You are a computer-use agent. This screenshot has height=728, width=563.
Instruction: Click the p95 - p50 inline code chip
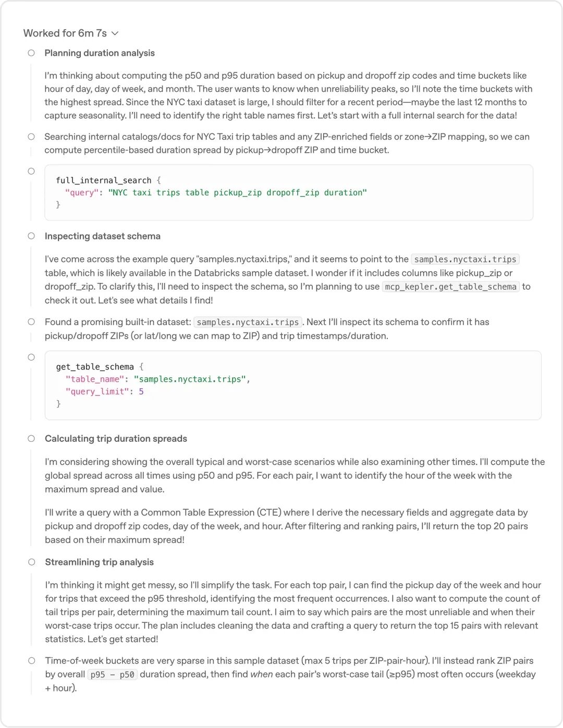[x=113, y=674]
